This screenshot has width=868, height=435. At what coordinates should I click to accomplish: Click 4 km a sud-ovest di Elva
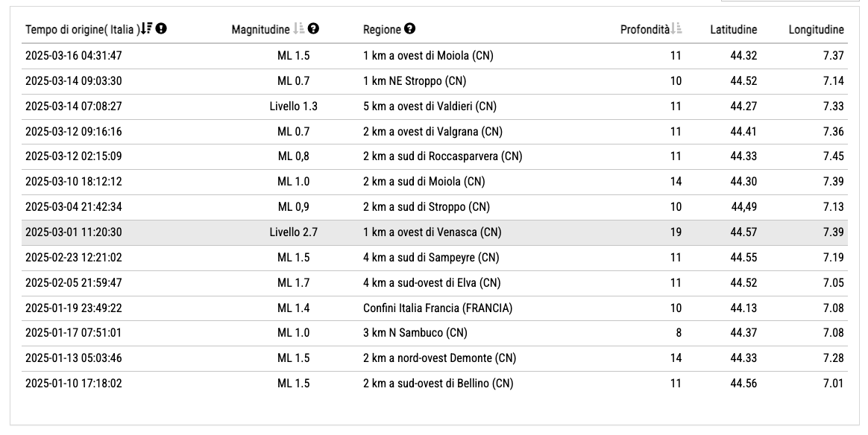[431, 283]
